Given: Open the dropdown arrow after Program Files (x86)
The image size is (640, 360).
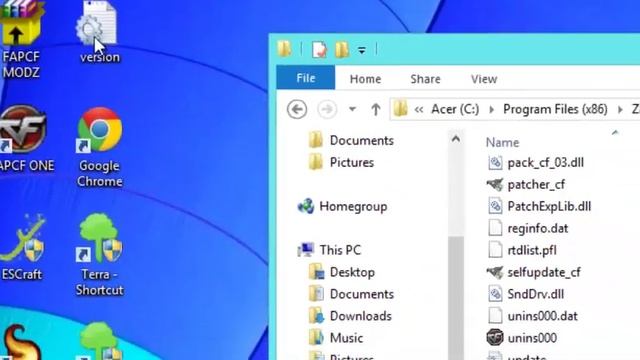Looking at the screenshot, I should click(x=620, y=109).
